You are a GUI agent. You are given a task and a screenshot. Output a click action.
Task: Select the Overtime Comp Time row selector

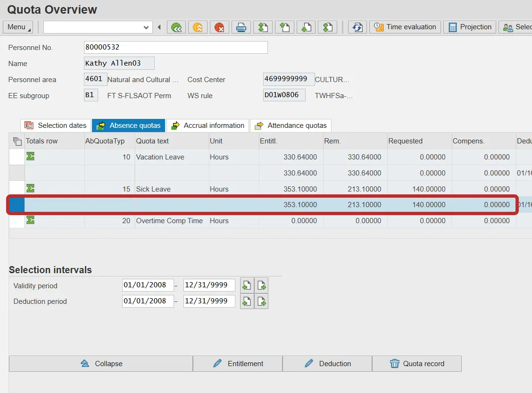[x=17, y=221]
